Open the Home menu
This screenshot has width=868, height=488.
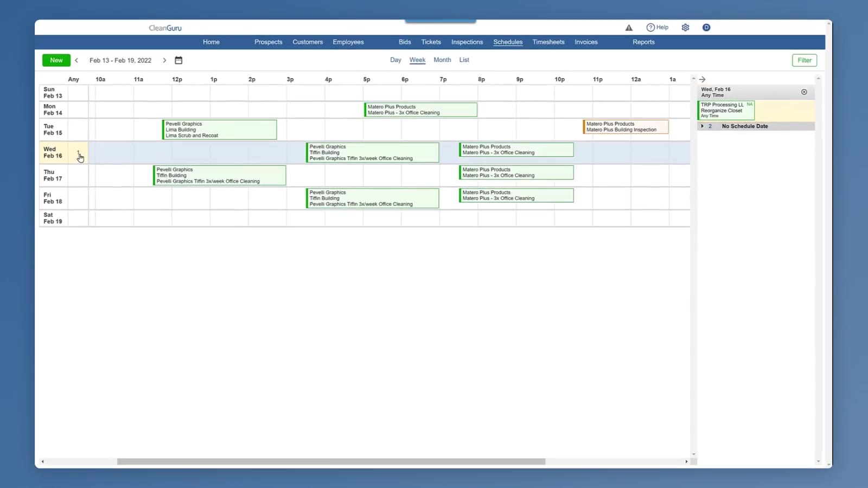tap(211, 42)
